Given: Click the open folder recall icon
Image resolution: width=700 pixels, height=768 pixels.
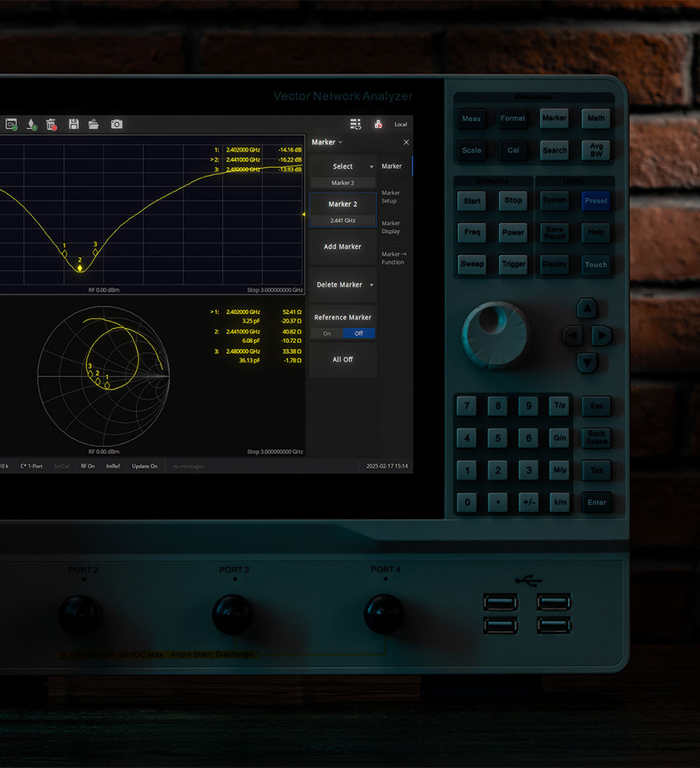Looking at the screenshot, I should click(93, 124).
